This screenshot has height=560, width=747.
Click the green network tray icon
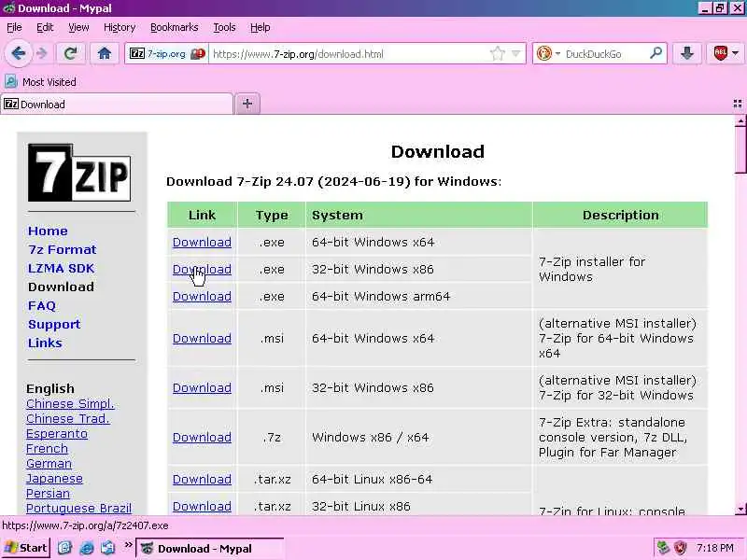point(663,548)
